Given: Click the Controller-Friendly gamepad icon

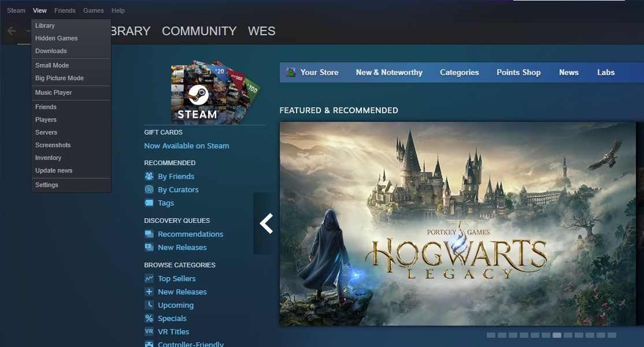Looking at the screenshot, I should [x=149, y=344].
